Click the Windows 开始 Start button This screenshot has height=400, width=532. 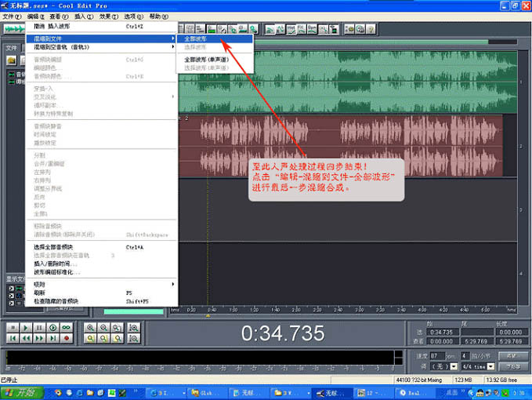(x=23, y=393)
